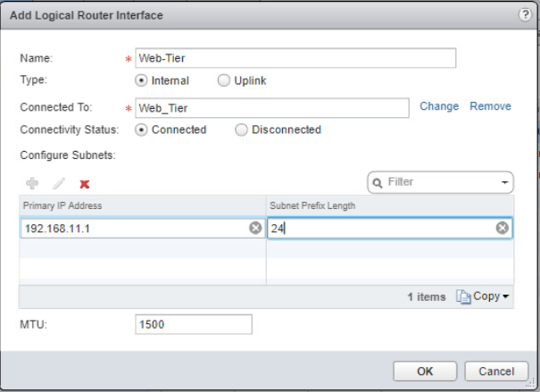Click the 'Configure Subnets:' label
The height and width of the screenshot is (392, 540).
[x=68, y=155]
